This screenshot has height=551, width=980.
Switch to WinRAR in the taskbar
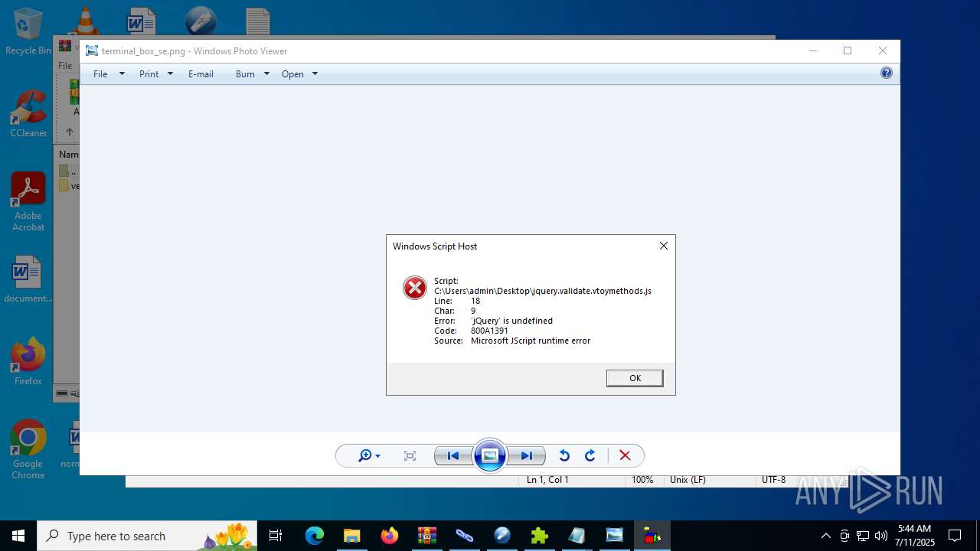(x=427, y=536)
